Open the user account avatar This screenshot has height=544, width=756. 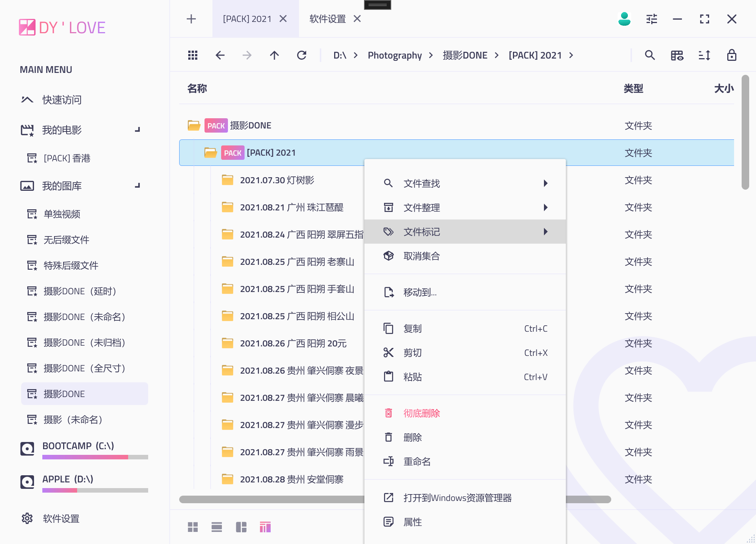click(624, 19)
